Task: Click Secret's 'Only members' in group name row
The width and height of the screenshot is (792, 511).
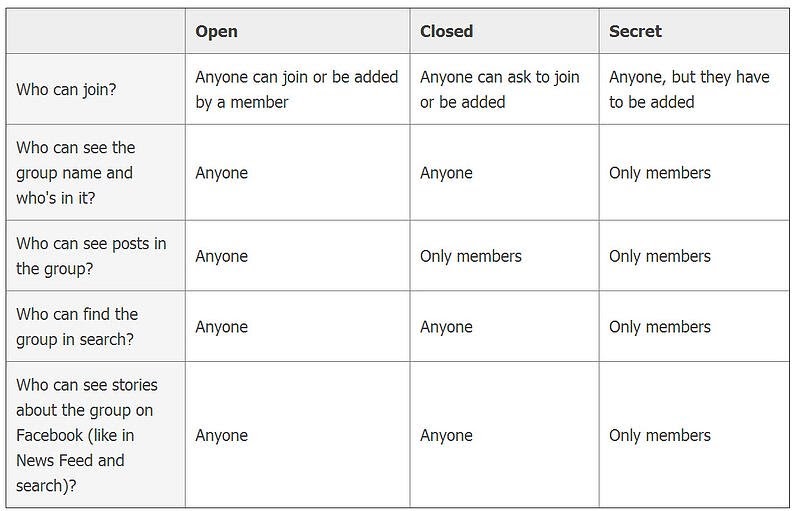Action: click(x=659, y=173)
